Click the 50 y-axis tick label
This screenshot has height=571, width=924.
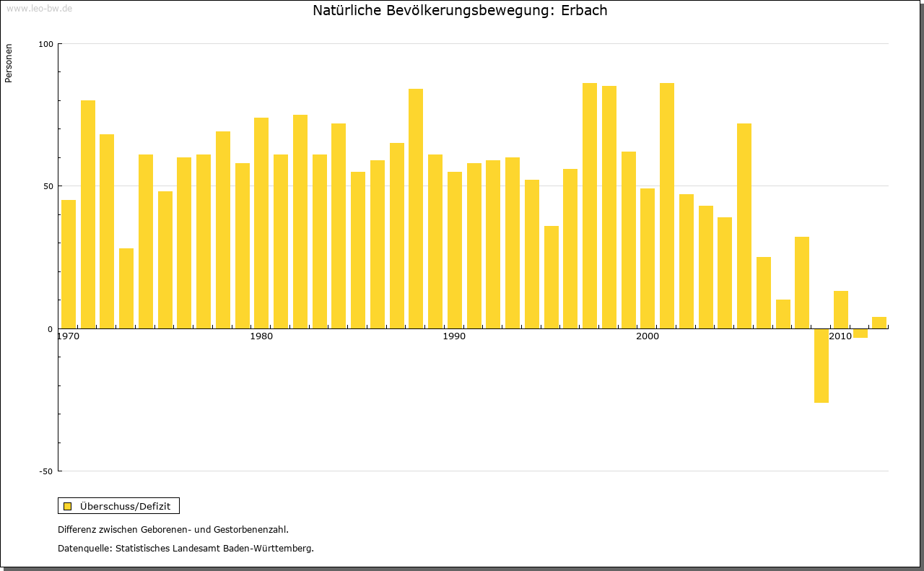click(x=48, y=186)
